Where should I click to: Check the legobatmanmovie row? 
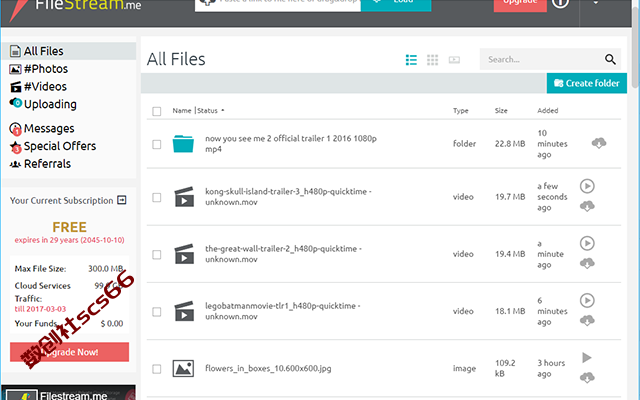pyautogui.click(x=157, y=312)
